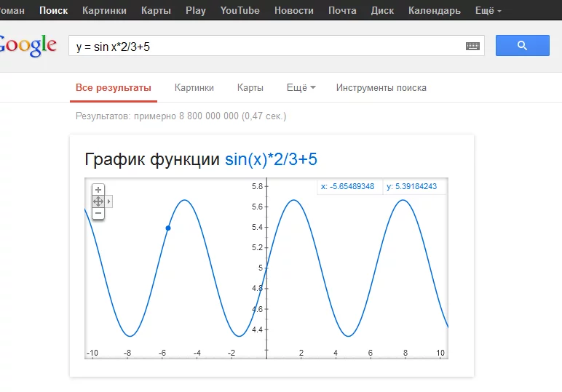Select the Все результаты tab
The height and width of the screenshot is (392, 562).
pos(114,88)
